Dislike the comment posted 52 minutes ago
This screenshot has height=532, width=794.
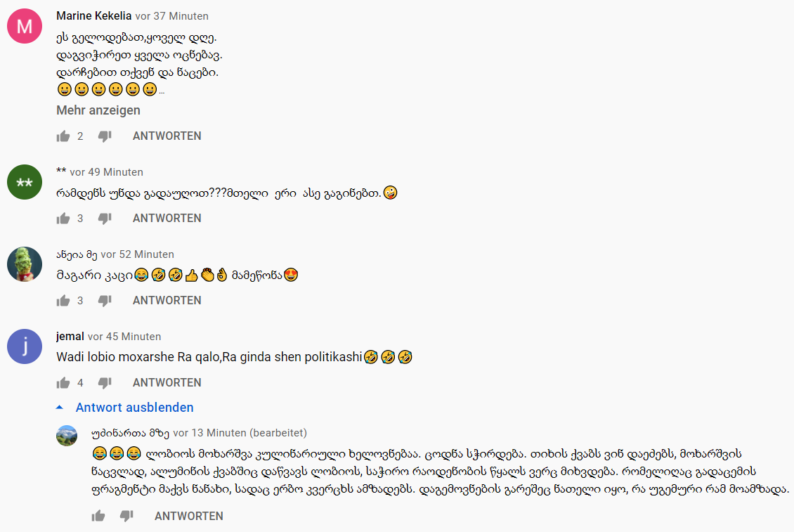click(105, 301)
